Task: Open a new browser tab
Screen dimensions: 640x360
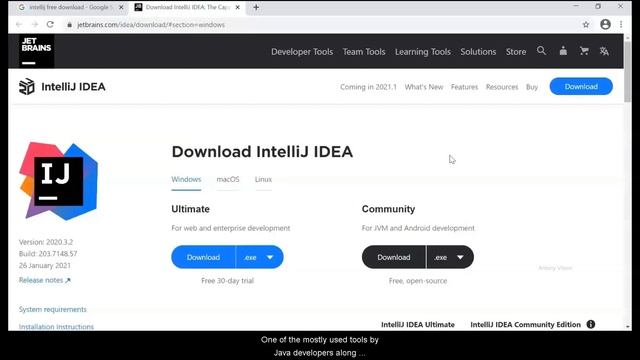Action: pyautogui.click(x=256, y=7)
